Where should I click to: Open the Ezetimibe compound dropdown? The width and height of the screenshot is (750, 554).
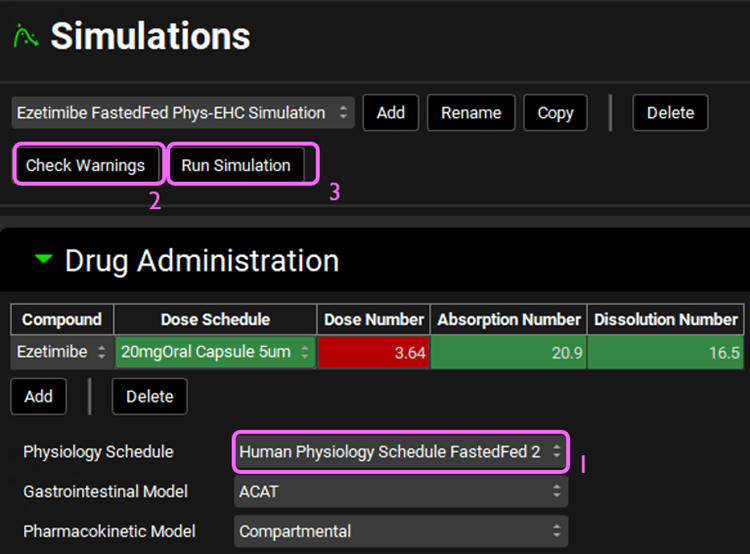tap(63, 352)
